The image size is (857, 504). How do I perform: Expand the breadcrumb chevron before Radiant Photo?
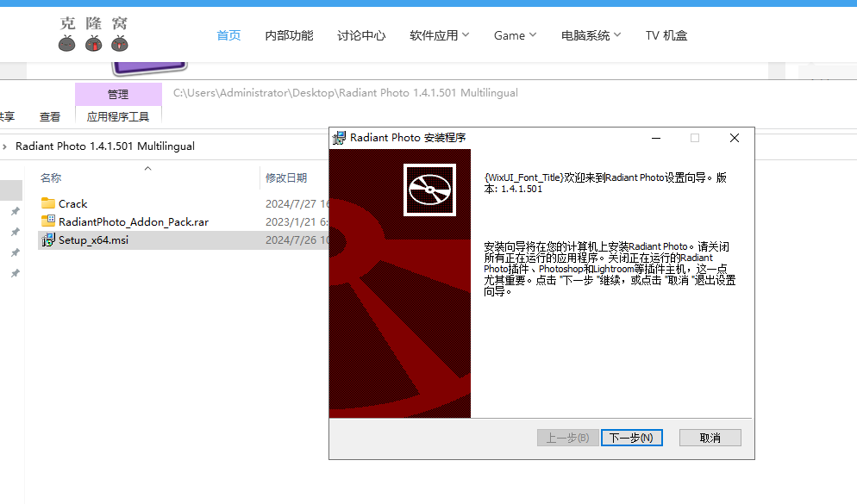click(x=5, y=146)
